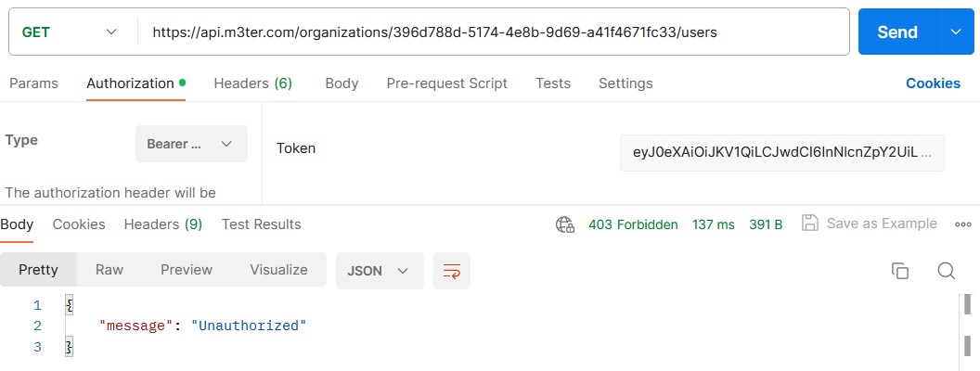Click the globe network info icon
Image resolution: width=980 pixels, height=371 pixels.
coord(565,224)
